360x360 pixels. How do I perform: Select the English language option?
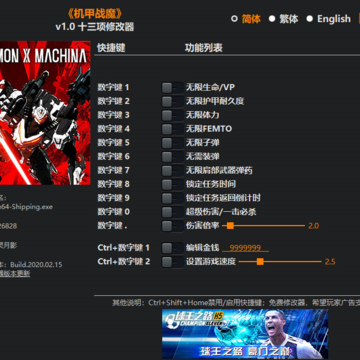pyautogui.click(x=329, y=19)
